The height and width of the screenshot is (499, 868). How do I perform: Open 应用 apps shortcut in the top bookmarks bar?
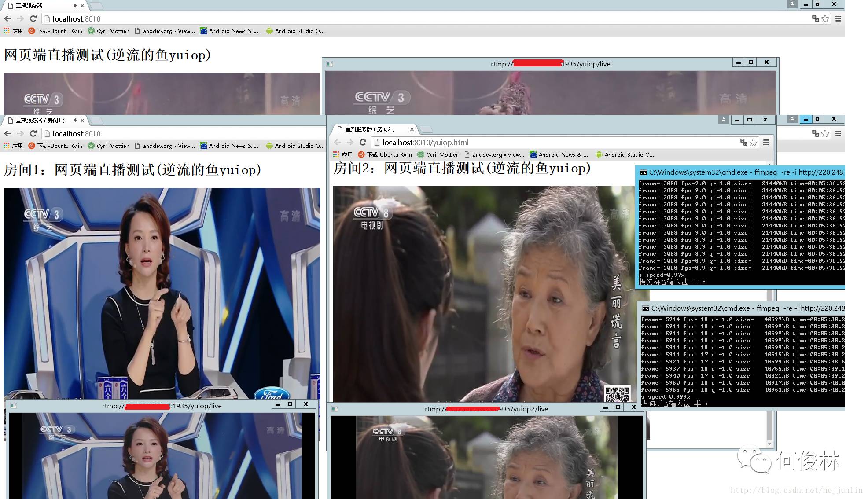[13, 31]
